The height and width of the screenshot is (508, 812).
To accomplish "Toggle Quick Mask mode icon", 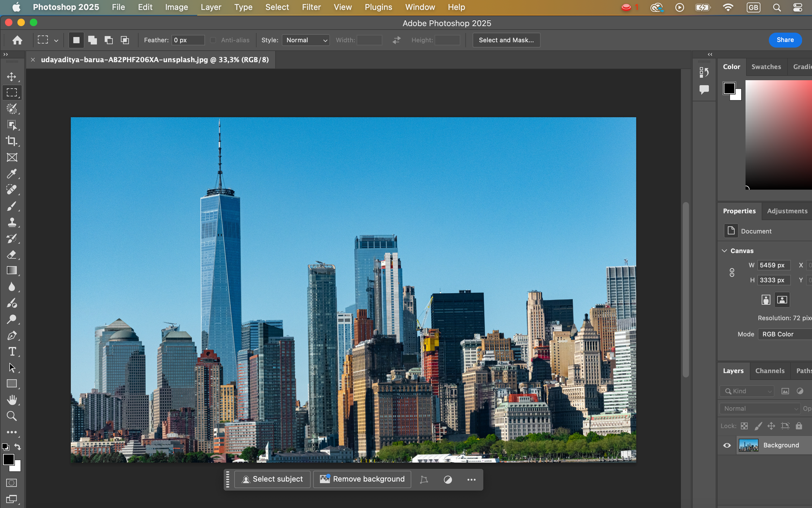I will (x=12, y=483).
